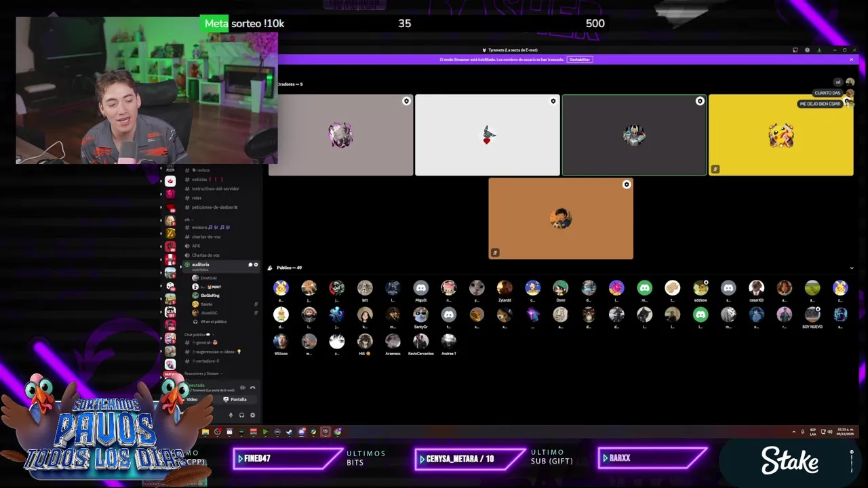Select audience member labeled cesarXD
The height and width of the screenshot is (488, 868).
click(756, 291)
